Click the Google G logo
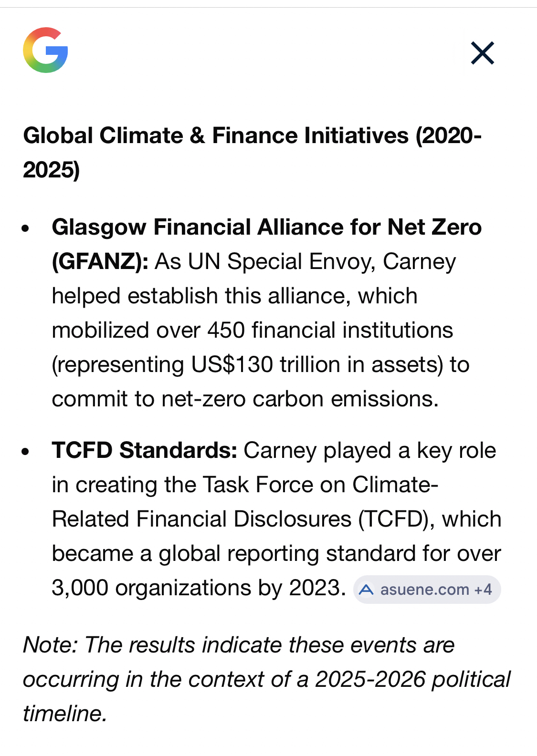This screenshot has height=756, width=537. (45, 50)
